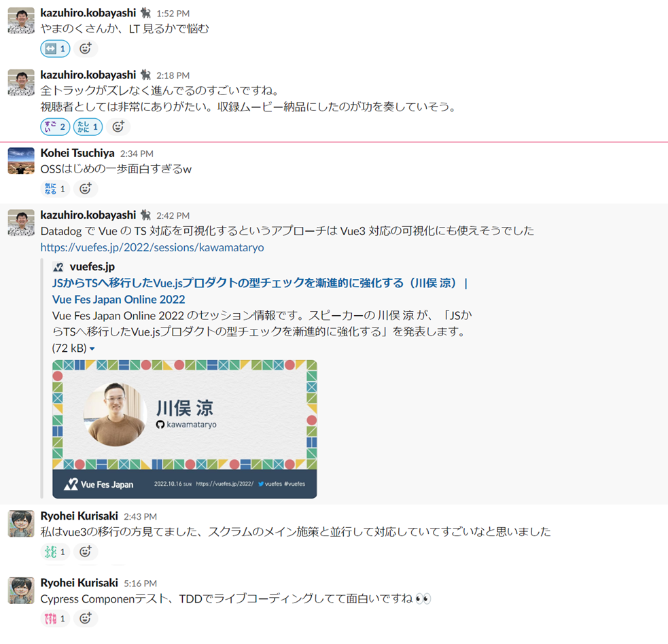Open Kohei Tsuchiya's profile from his avatar
This screenshot has width=668, height=644.
(x=21, y=161)
